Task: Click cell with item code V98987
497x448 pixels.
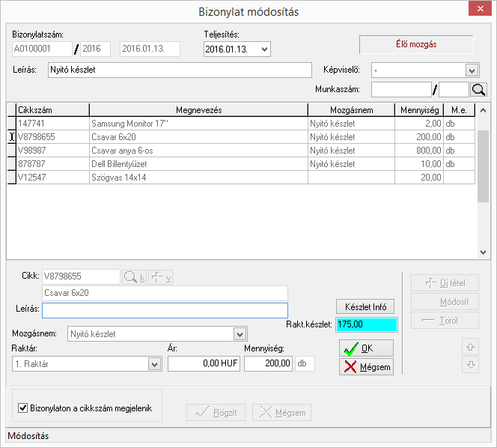Action: [x=52, y=151]
